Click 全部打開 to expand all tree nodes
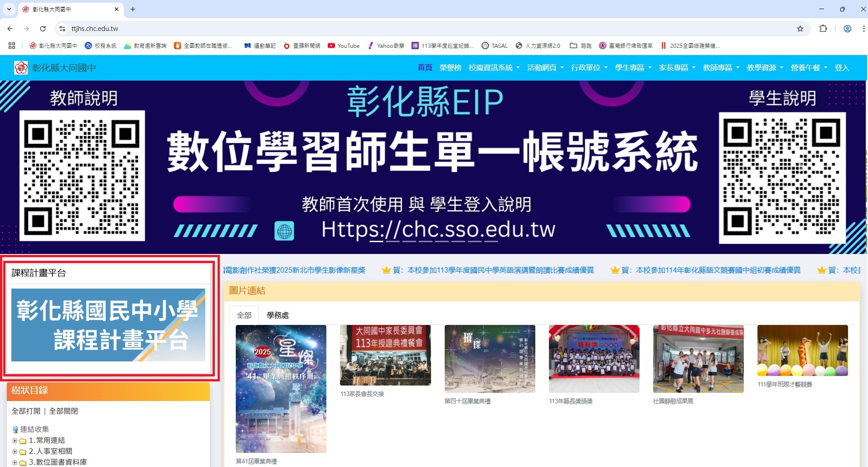 pyautogui.click(x=26, y=411)
